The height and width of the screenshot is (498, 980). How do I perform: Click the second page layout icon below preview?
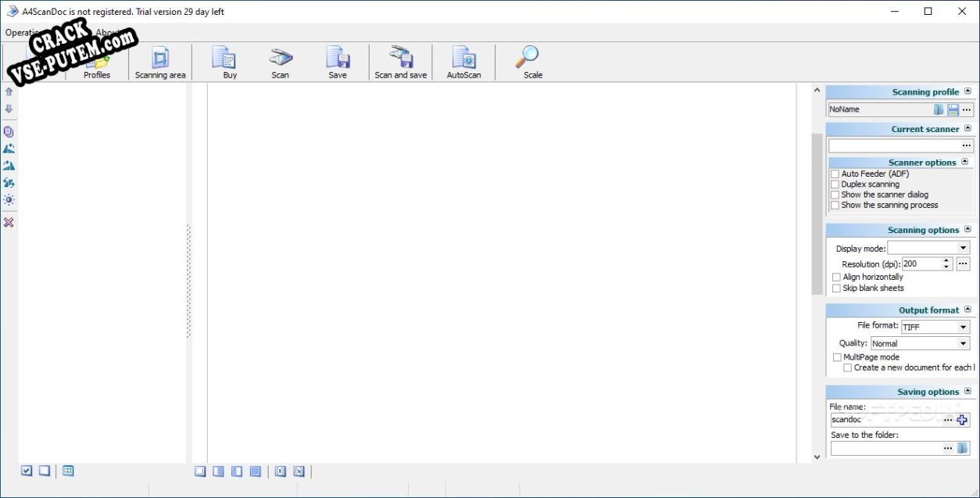(x=218, y=471)
